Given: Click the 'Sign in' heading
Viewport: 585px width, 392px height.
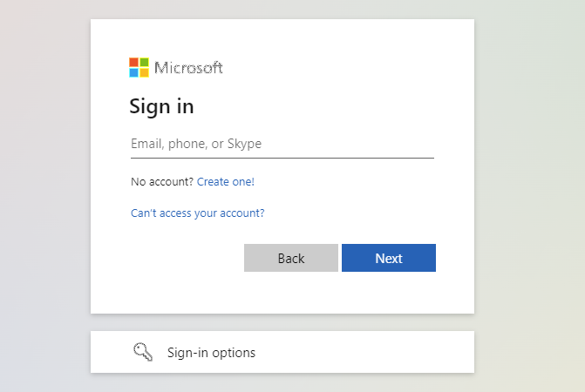Looking at the screenshot, I should tap(161, 107).
